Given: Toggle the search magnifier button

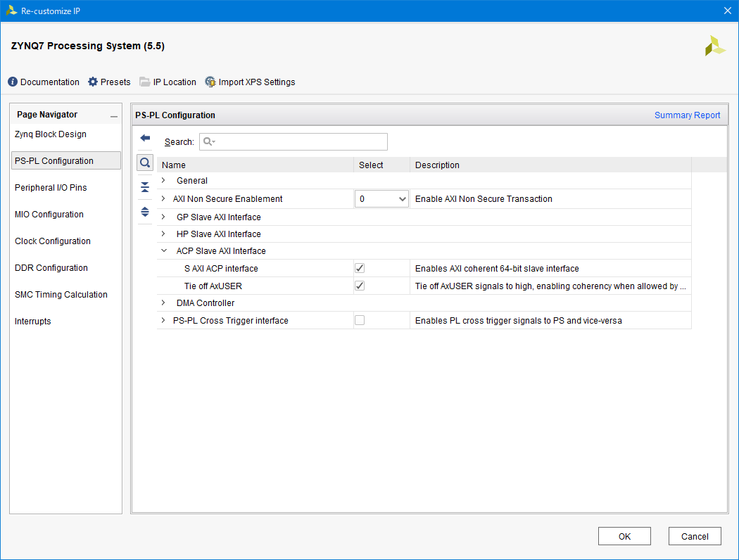Looking at the screenshot, I should 145,163.
